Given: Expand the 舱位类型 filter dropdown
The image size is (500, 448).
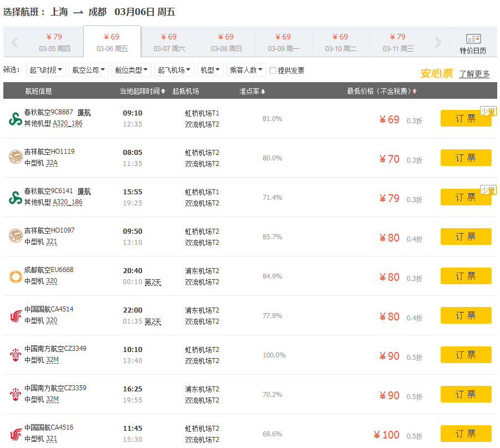Looking at the screenshot, I should click(132, 69).
